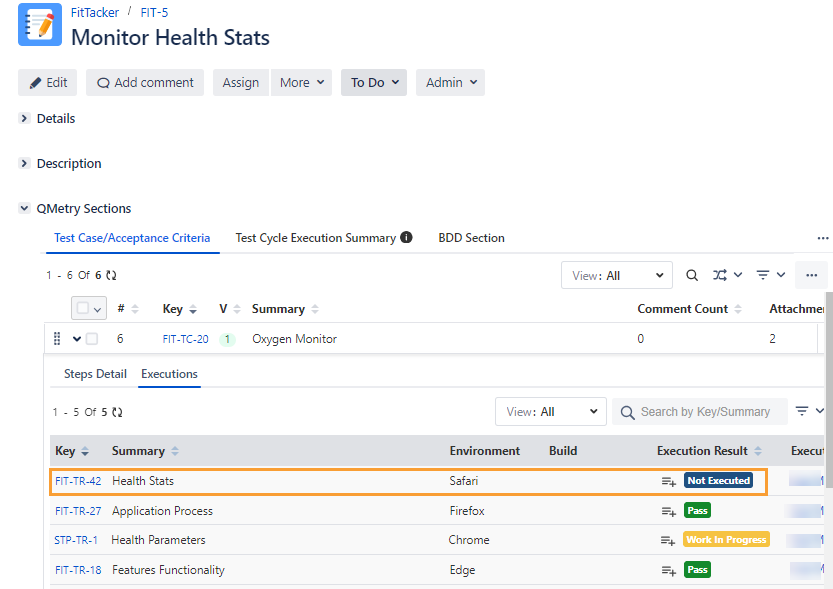The width and height of the screenshot is (833, 589).
Task: Collapse the QMetry Sections panel
Action: click(x=24, y=208)
